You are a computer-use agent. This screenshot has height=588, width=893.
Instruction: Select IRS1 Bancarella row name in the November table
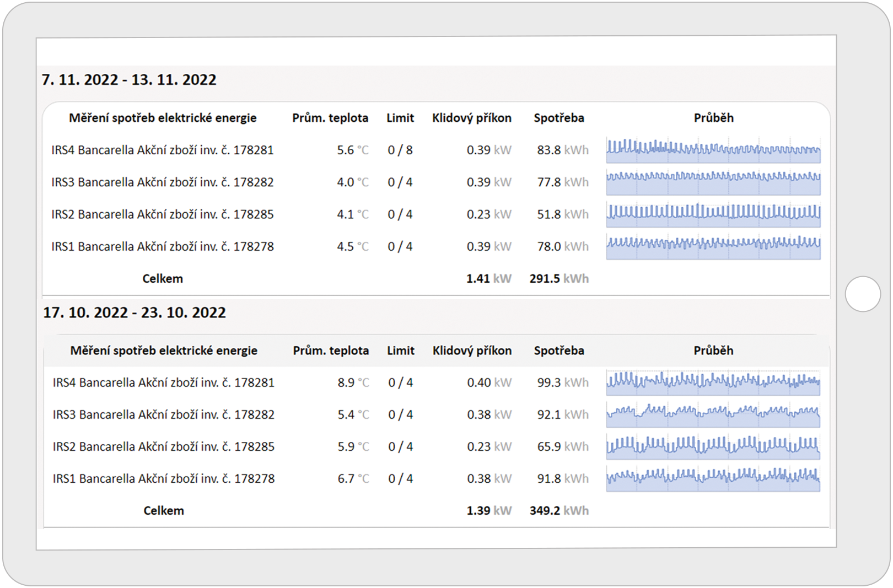tap(163, 246)
